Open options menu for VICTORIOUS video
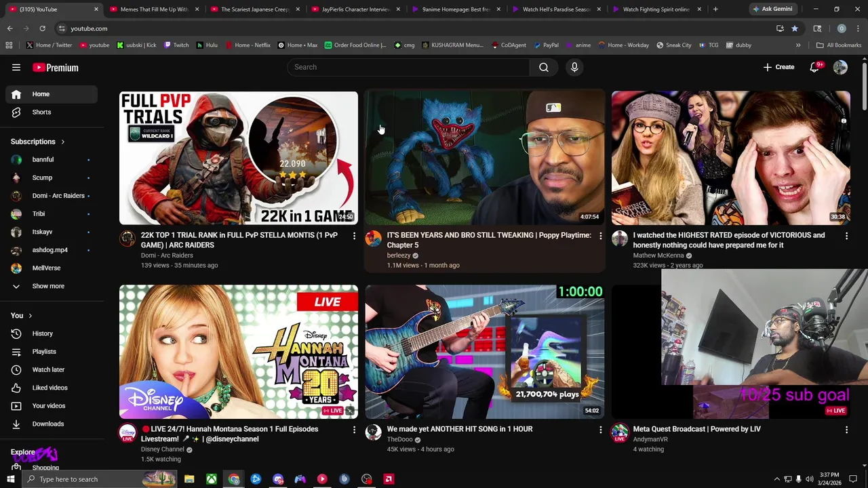The image size is (868, 488). click(846, 236)
